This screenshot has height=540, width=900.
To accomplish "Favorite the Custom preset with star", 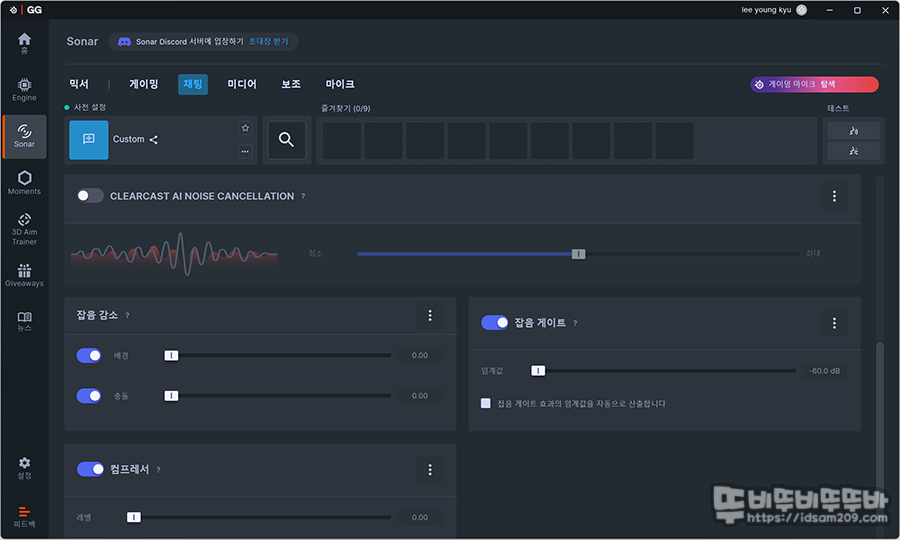I will click(245, 128).
